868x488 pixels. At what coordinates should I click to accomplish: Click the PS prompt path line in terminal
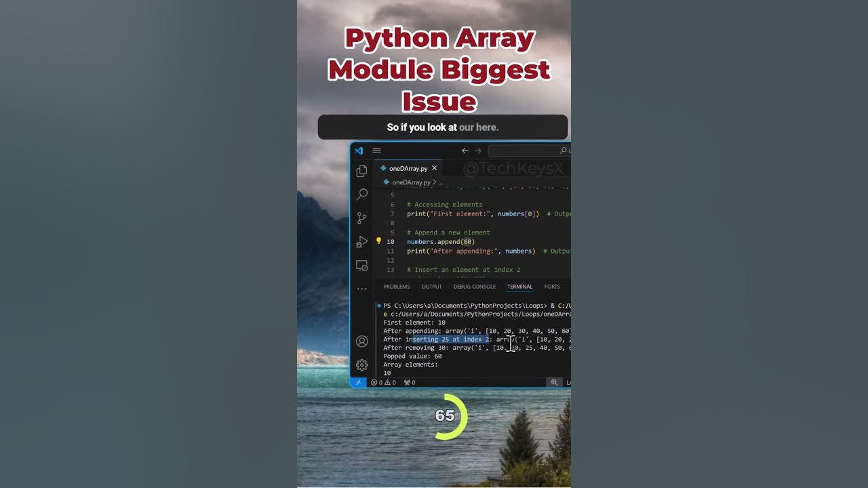[477, 306]
